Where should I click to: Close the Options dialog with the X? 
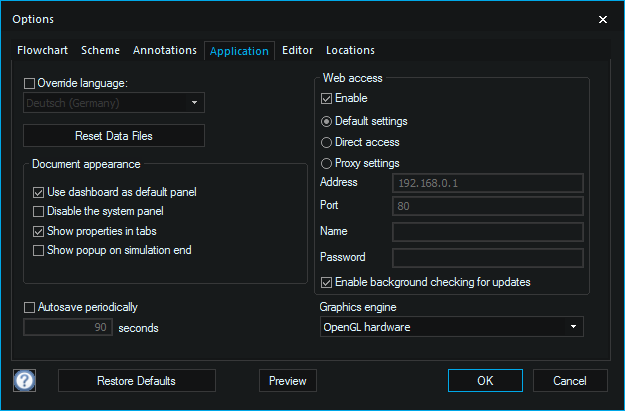point(603,19)
